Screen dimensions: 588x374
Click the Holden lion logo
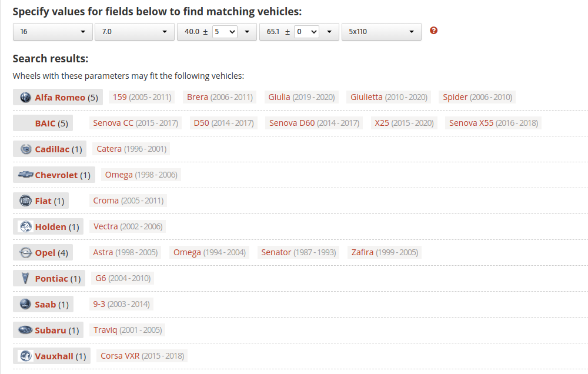tap(25, 226)
